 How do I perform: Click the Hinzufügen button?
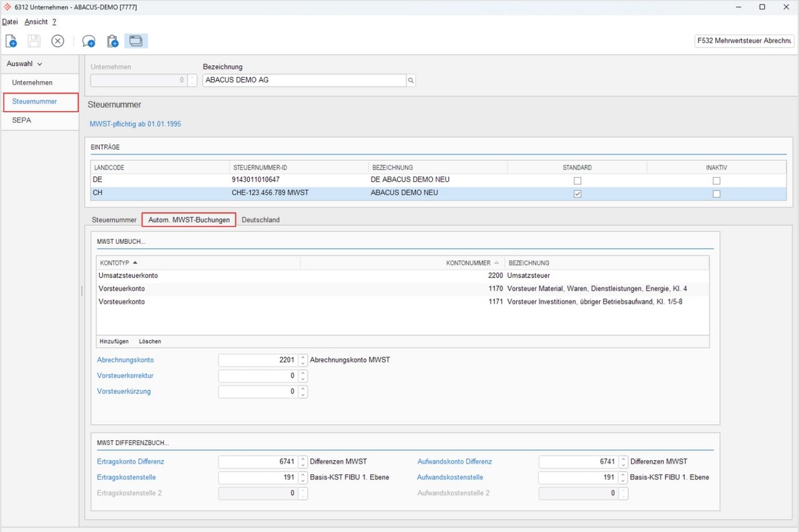pyautogui.click(x=114, y=341)
